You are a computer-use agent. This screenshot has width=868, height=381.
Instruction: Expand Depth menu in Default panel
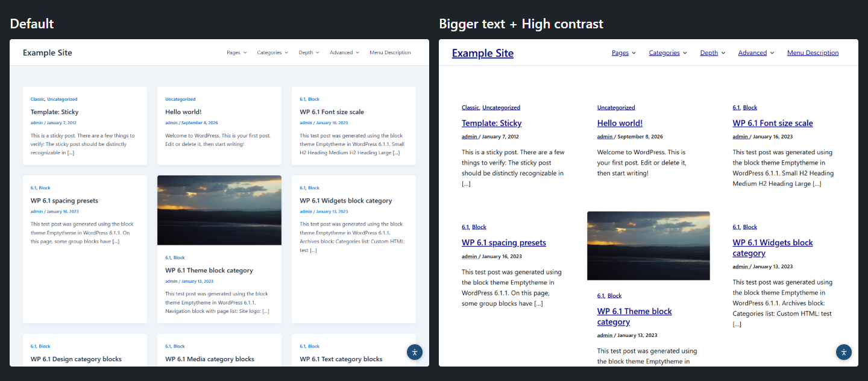click(x=309, y=52)
